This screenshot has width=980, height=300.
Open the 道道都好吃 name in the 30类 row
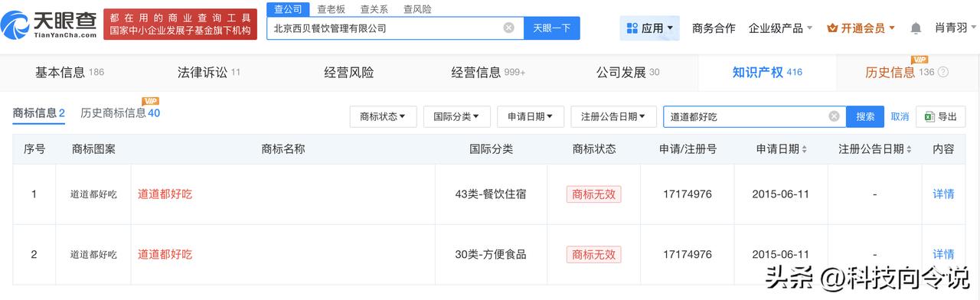click(x=165, y=254)
